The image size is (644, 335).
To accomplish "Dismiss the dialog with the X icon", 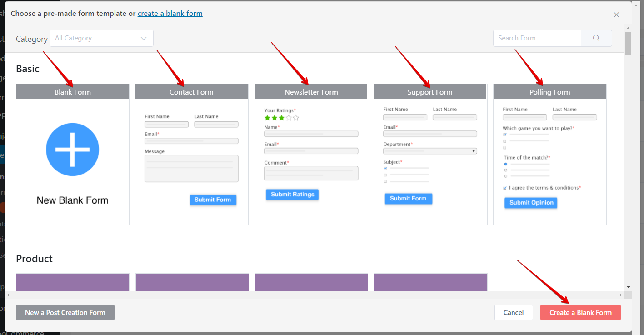I will (616, 15).
